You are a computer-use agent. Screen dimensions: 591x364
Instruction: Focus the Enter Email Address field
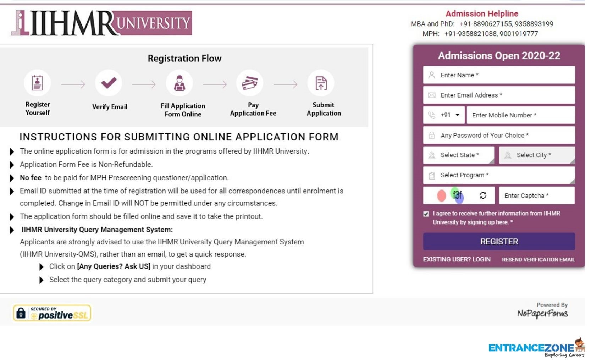coord(499,95)
